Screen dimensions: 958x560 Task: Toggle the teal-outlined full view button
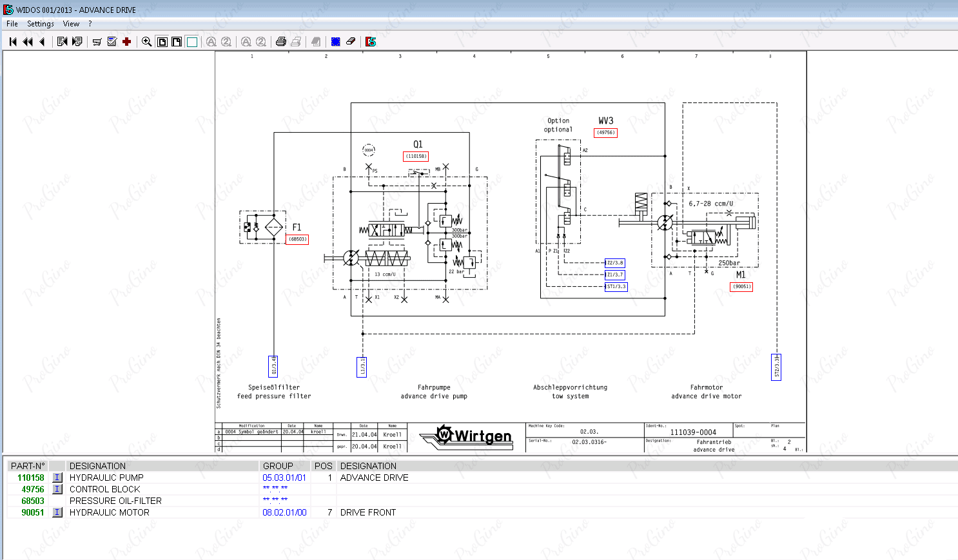pyautogui.click(x=192, y=42)
